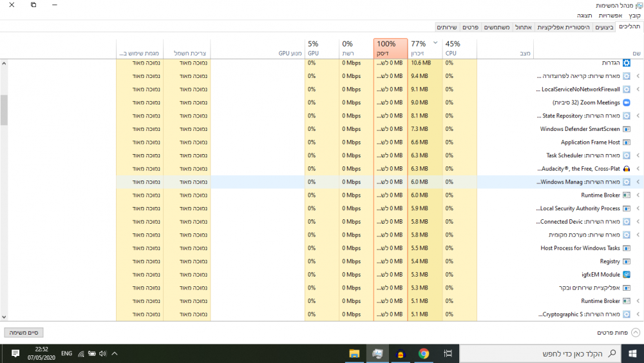Switch to the Performance (ביצועים) tab

click(604, 27)
